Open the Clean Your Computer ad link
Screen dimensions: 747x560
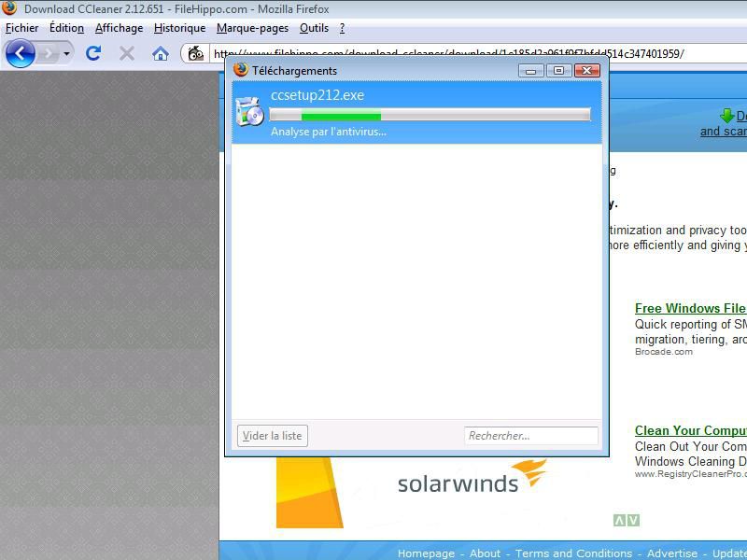691,430
